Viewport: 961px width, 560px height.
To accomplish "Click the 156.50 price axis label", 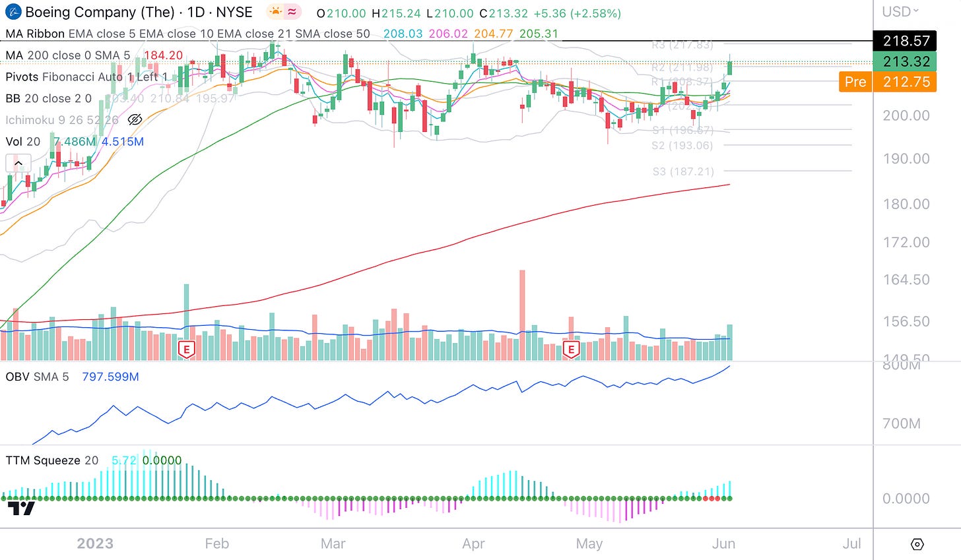I will [x=906, y=321].
